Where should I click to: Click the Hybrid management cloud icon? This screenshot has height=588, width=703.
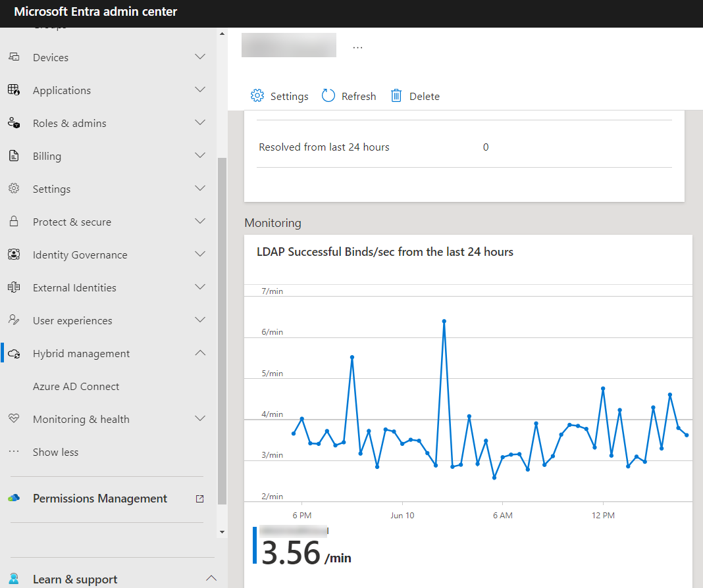pyautogui.click(x=14, y=353)
